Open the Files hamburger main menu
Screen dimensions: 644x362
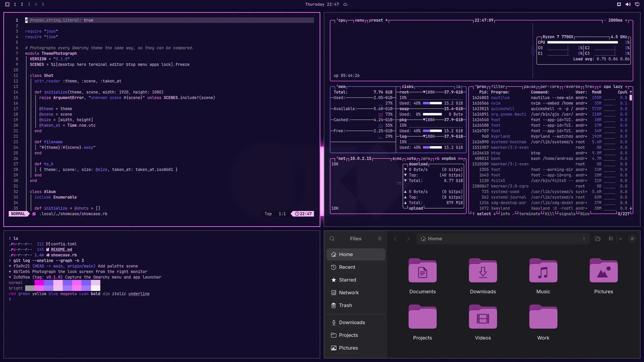click(x=379, y=239)
